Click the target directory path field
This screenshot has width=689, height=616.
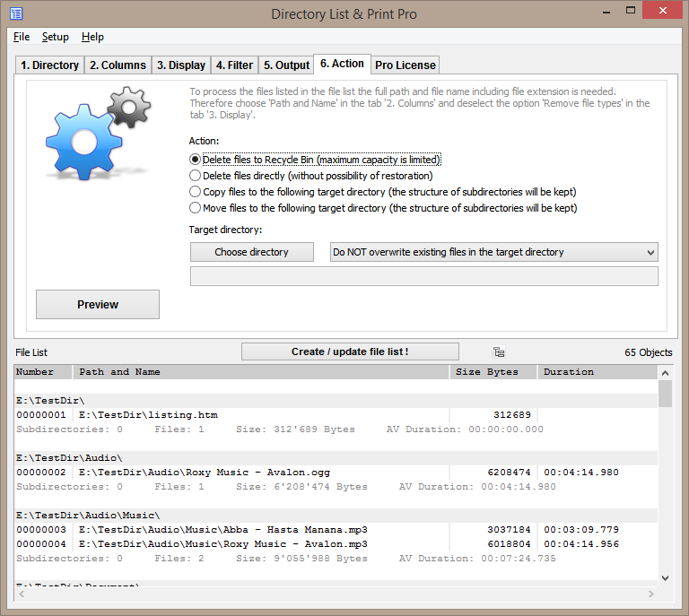click(423, 276)
